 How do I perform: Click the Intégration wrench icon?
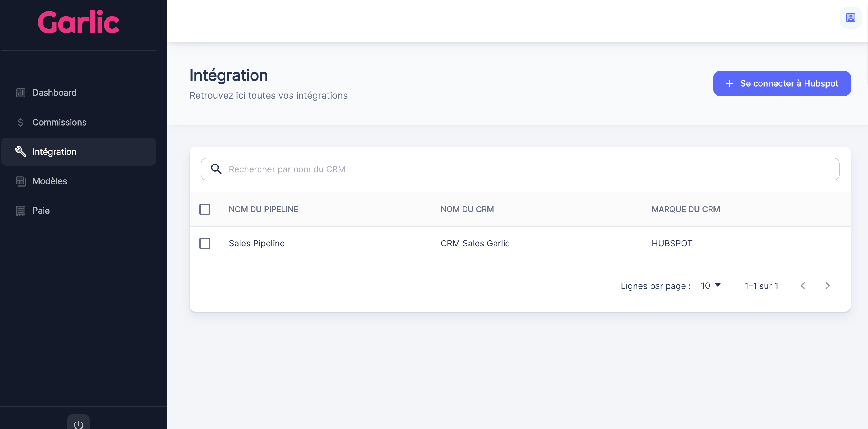(21, 152)
